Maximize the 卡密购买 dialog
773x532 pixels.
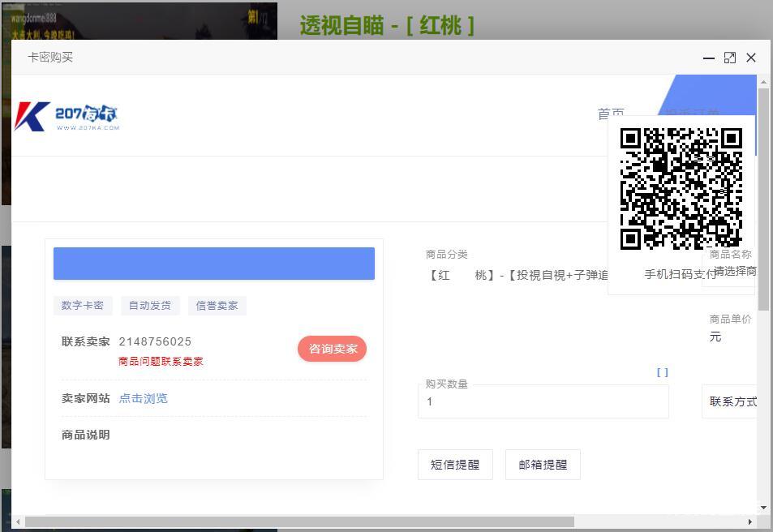click(x=730, y=58)
